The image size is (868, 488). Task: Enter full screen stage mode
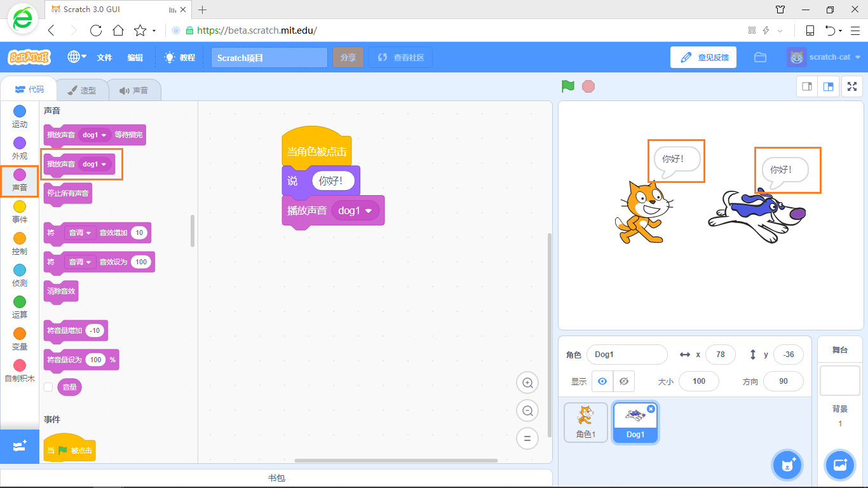point(852,86)
